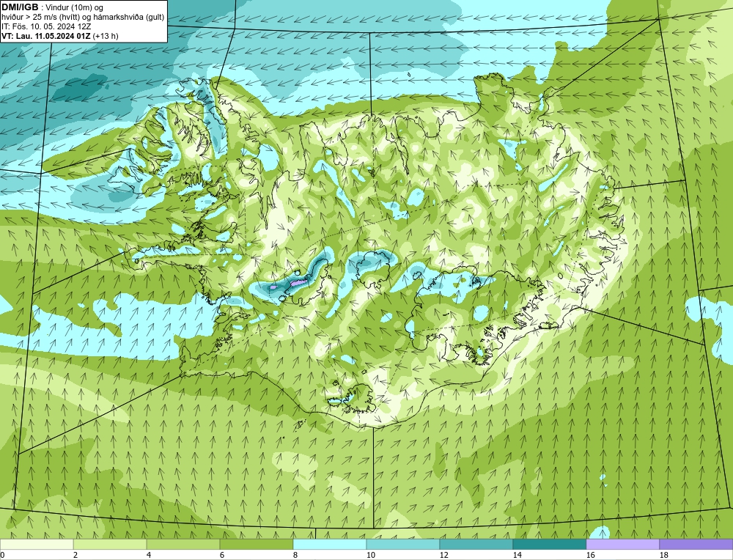Click the legend scale label '12'
This screenshot has width=733, height=560.
(x=443, y=555)
